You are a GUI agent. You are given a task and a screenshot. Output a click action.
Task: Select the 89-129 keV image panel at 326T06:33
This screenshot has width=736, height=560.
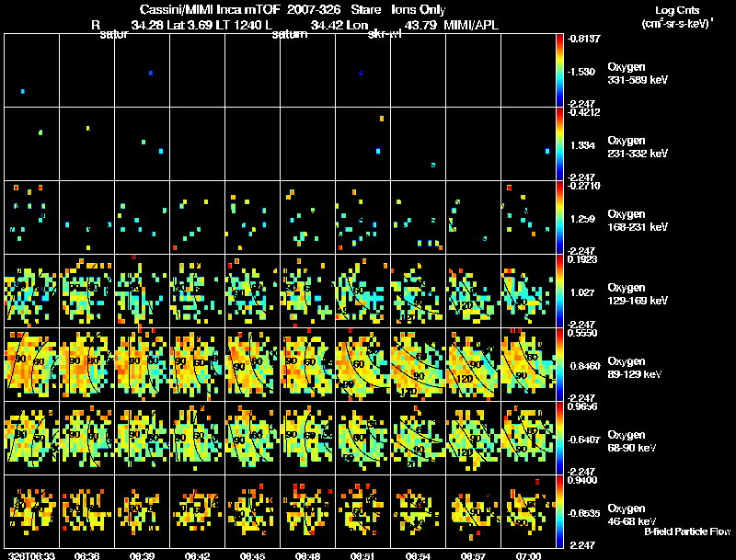coord(32,364)
